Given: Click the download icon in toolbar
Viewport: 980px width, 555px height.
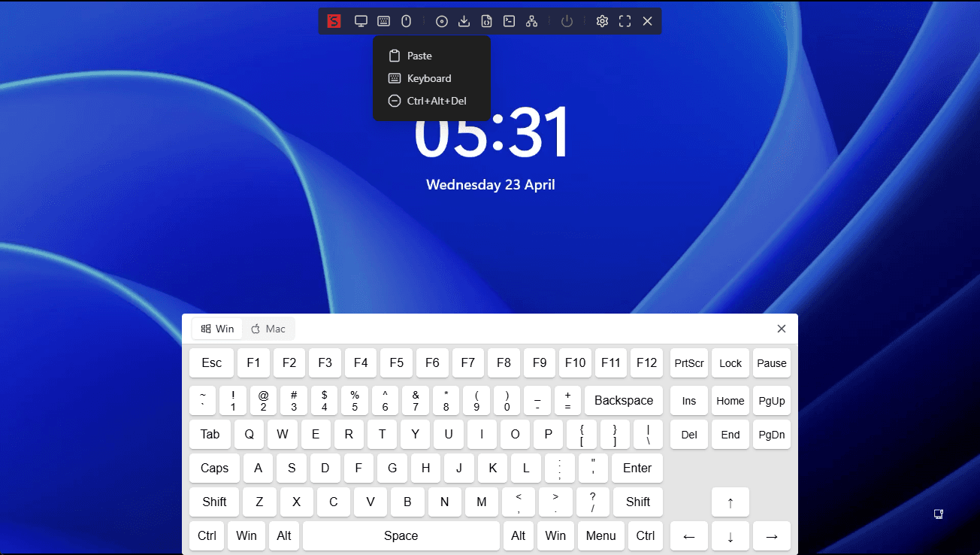Looking at the screenshot, I should 464,21.
